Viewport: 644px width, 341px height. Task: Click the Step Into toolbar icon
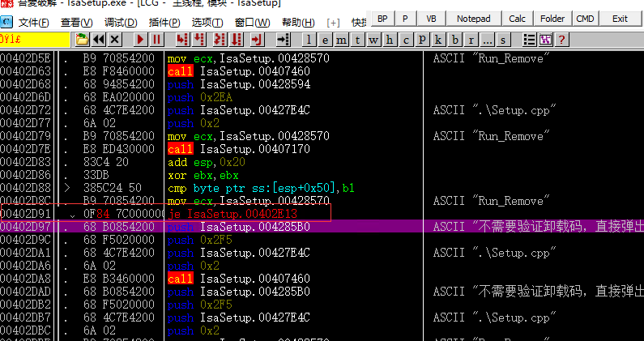tap(182, 40)
